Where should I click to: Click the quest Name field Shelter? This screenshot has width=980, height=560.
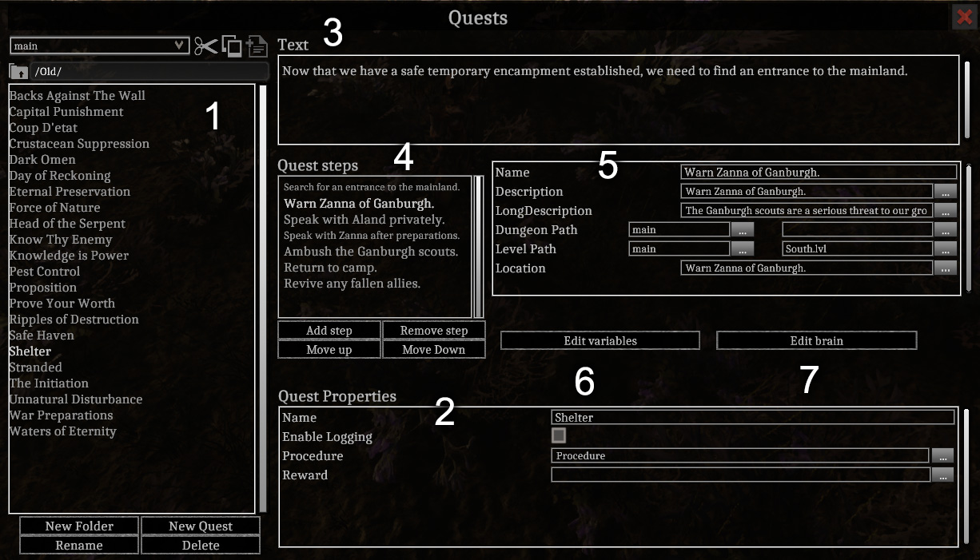(753, 418)
